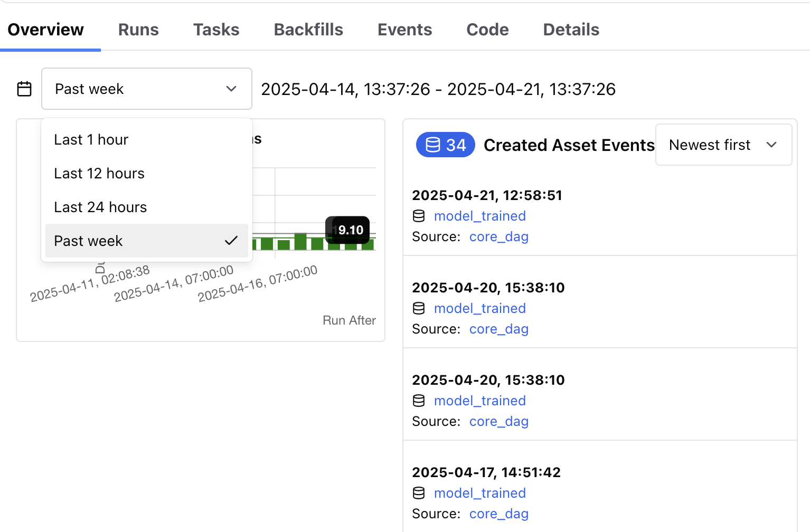
Task: Click the Run After axis label
Action: tap(349, 320)
